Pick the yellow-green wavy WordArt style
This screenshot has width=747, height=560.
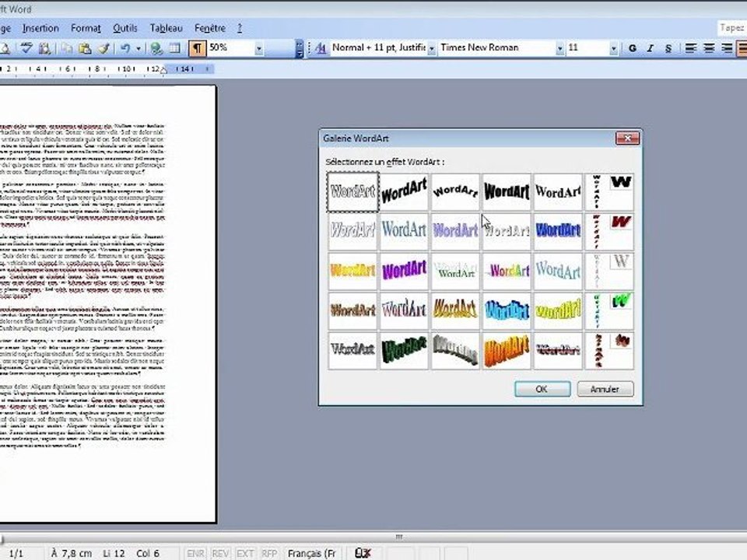point(558,311)
